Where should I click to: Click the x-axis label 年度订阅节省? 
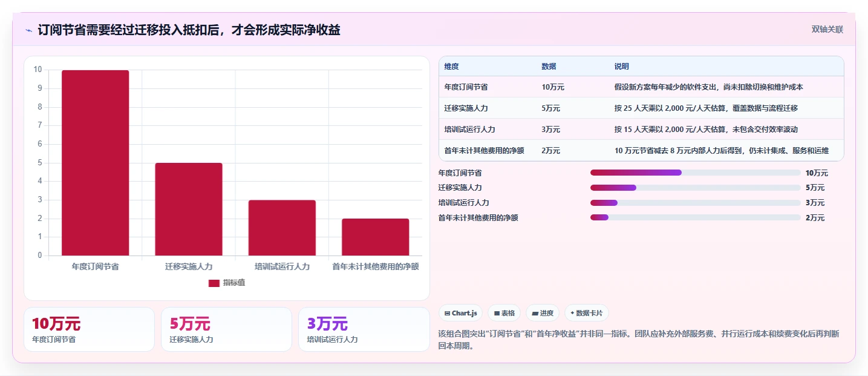click(x=96, y=266)
